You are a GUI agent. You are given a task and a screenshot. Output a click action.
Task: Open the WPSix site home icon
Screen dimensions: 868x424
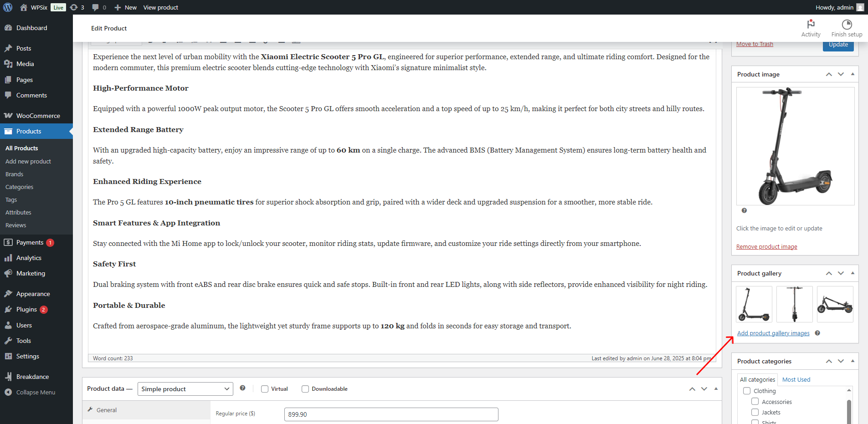coord(24,7)
